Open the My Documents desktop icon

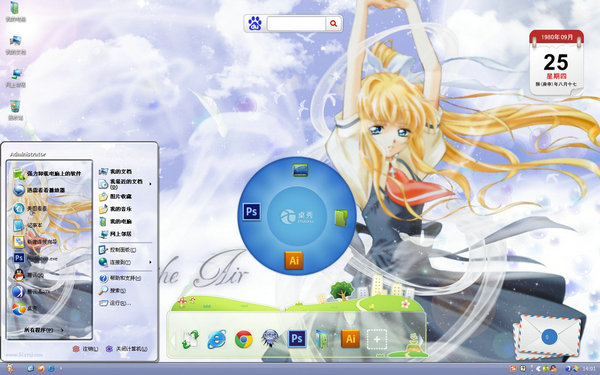(15, 44)
